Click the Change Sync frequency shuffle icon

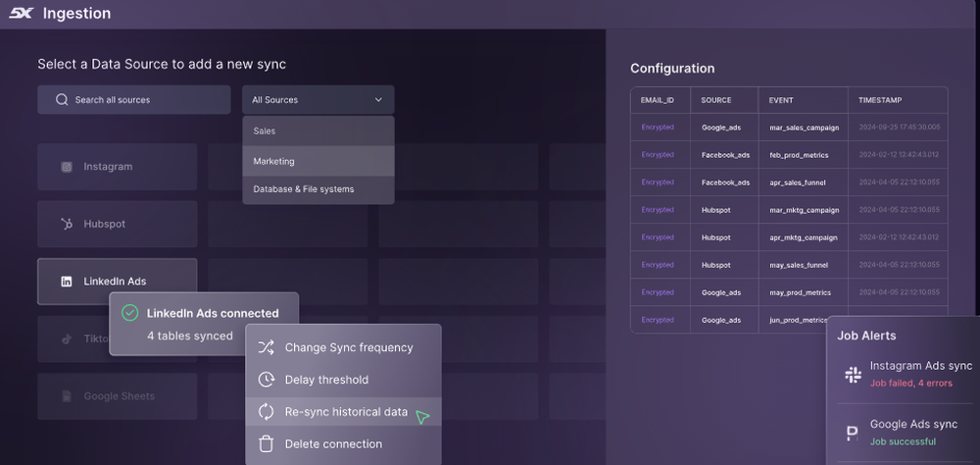pos(267,347)
